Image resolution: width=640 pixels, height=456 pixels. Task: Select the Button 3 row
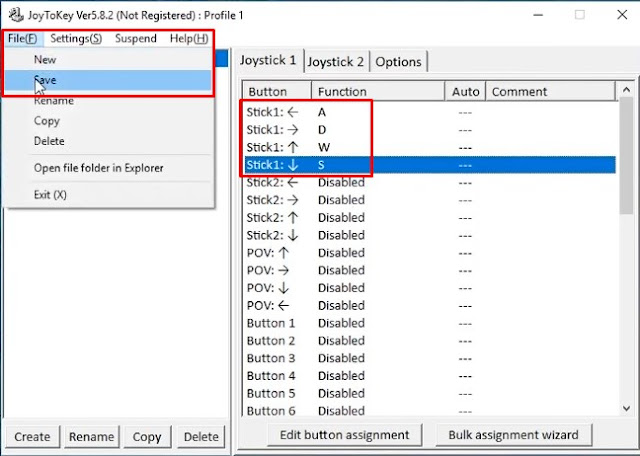coord(430,358)
